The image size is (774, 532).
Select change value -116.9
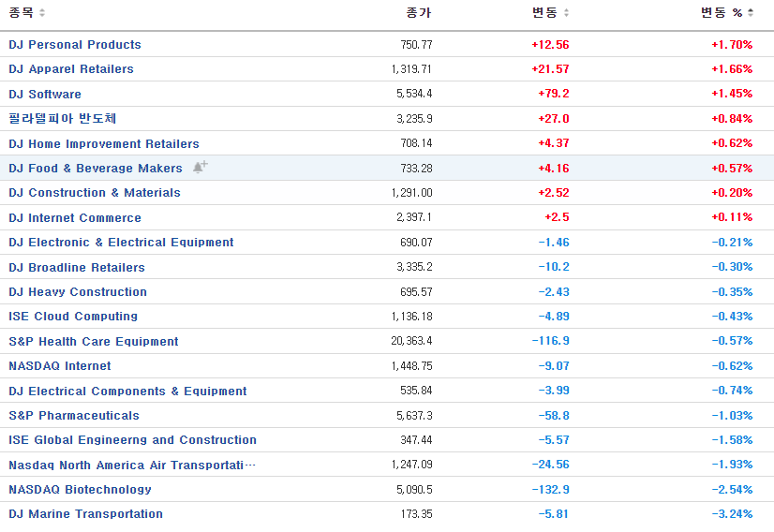pyautogui.click(x=550, y=341)
